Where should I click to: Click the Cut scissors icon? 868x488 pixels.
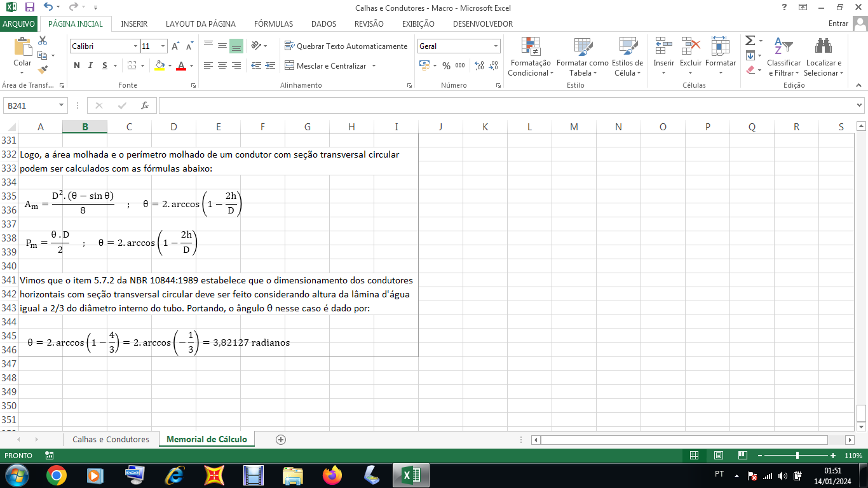tap(43, 41)
